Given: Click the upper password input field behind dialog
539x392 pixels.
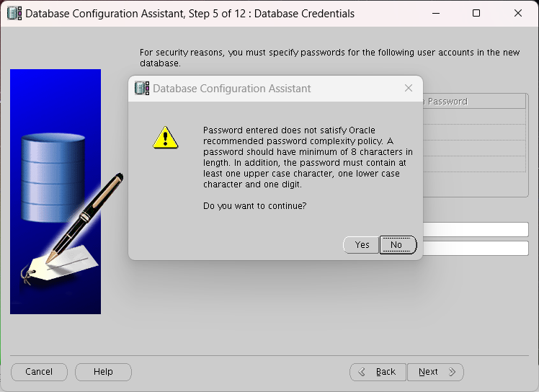Looking at the screenshot, I should pyautogui.click(x=476, y=230).
